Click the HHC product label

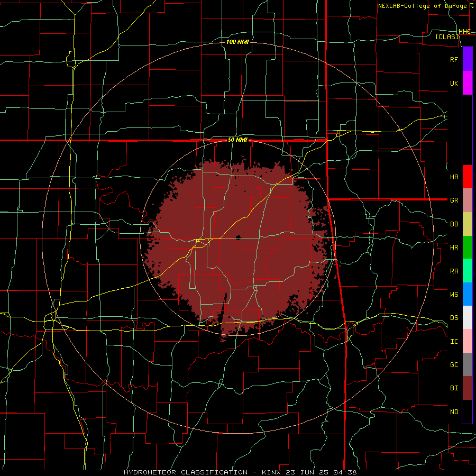464,32
